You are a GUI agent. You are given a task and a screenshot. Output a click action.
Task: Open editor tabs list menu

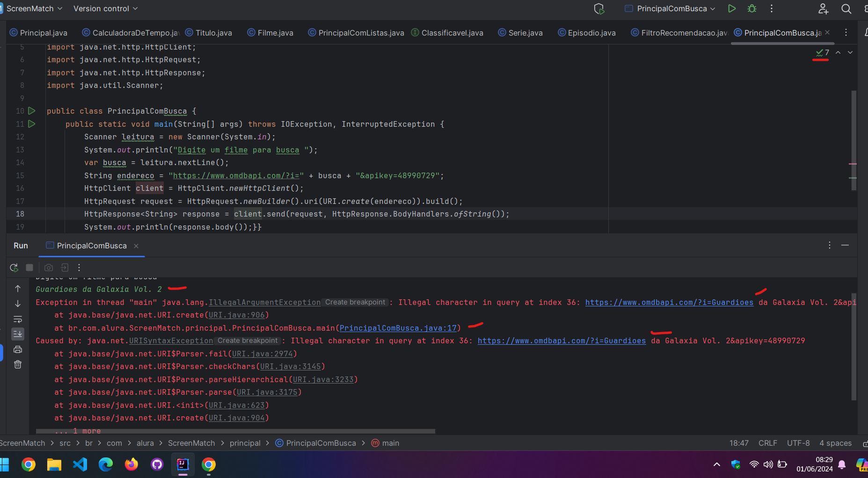click(846, 32)
